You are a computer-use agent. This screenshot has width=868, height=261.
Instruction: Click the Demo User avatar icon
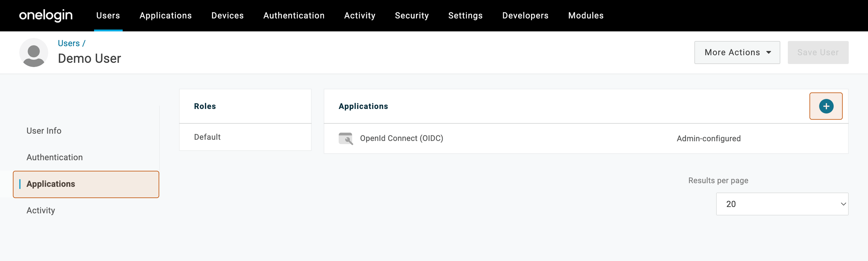pyautogui.click(x=33, y=53)
